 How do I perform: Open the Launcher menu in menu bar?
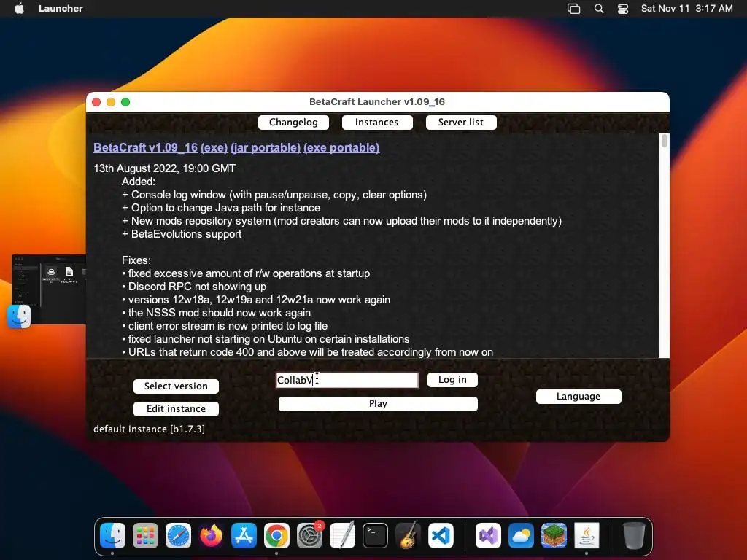pyautogui.click(x=61, y=9)
